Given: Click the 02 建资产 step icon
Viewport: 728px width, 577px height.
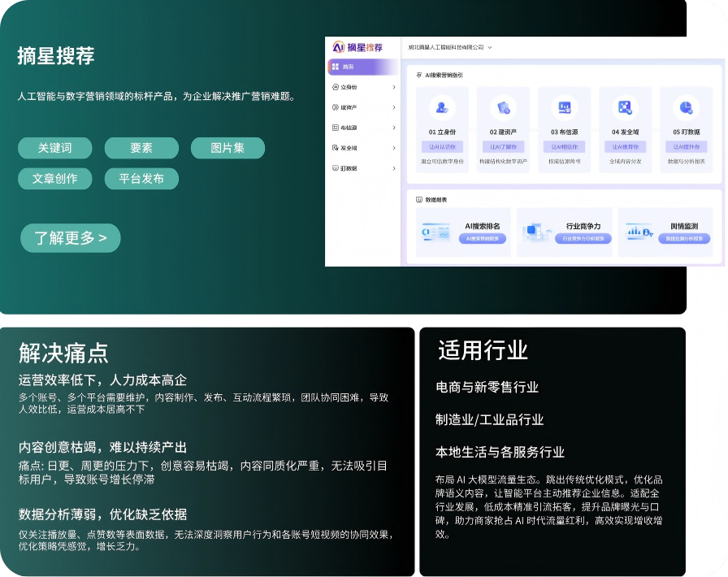Looking at the screenshot, I should click(x=503, y=108).
